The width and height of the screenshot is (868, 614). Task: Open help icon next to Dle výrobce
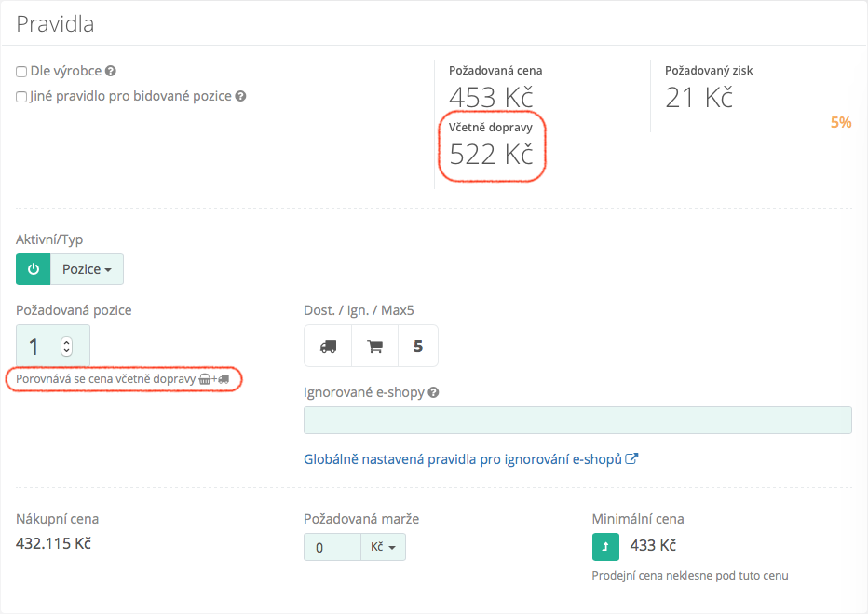pyautogui.click(x=111, y=71)
